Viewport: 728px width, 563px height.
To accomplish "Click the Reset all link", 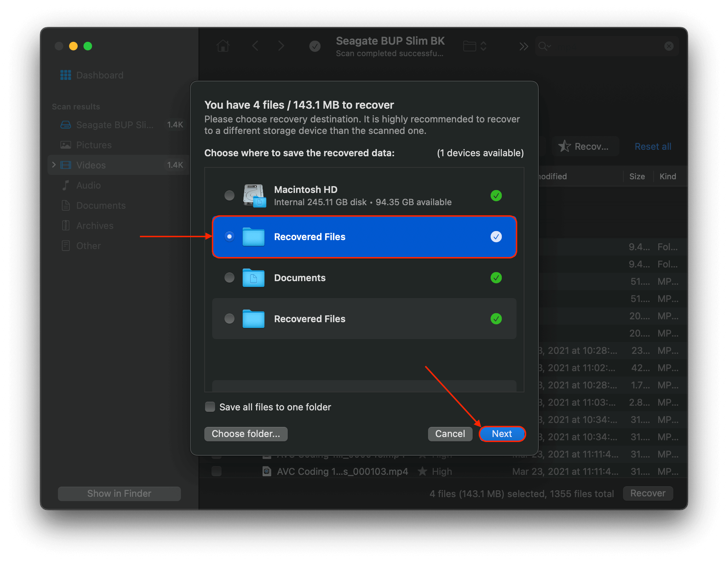I will [652, 146].
